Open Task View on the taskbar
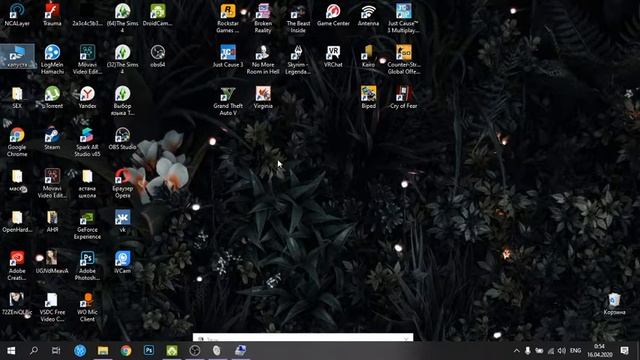The image size is (640, 360). click(x=56, y=351)
